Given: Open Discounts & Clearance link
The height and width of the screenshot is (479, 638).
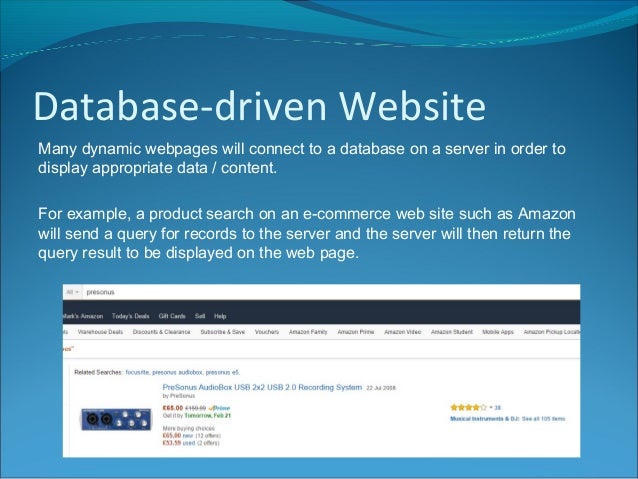Looking at the screenshot, I should (x=162, y=332).
